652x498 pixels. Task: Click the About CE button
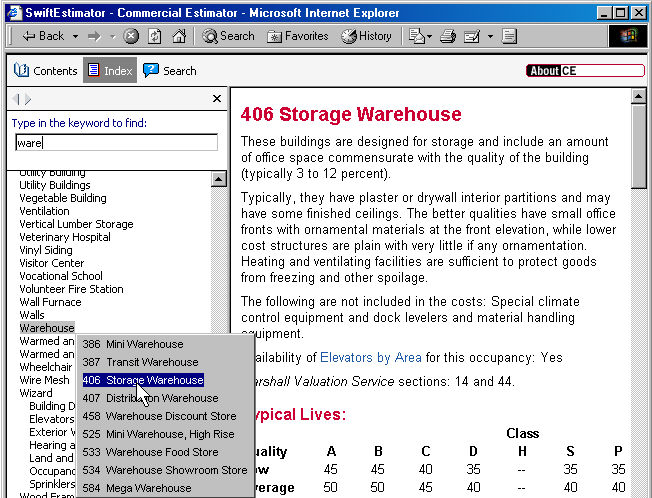coord(585,71)
